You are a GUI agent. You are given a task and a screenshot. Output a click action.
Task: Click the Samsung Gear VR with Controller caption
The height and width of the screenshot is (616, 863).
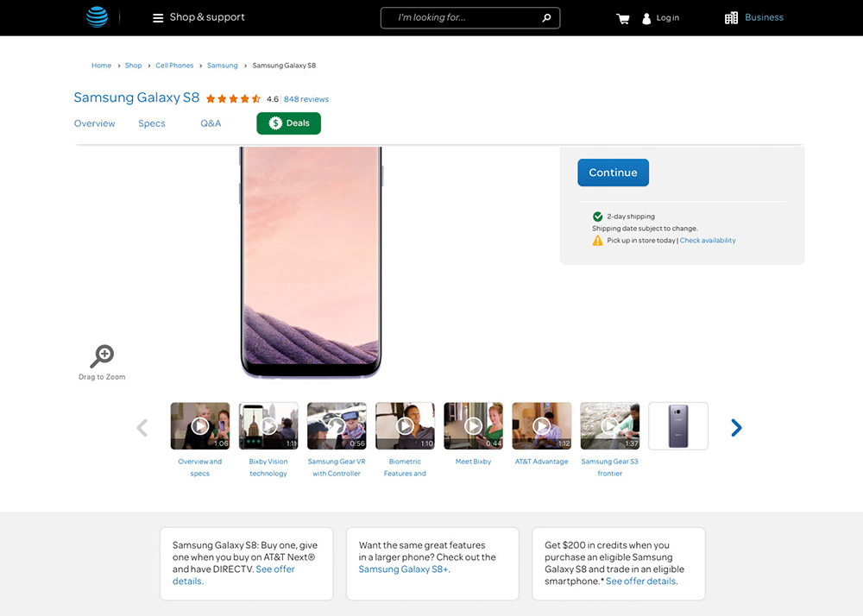pyautogui.click(x=337, y=468)
